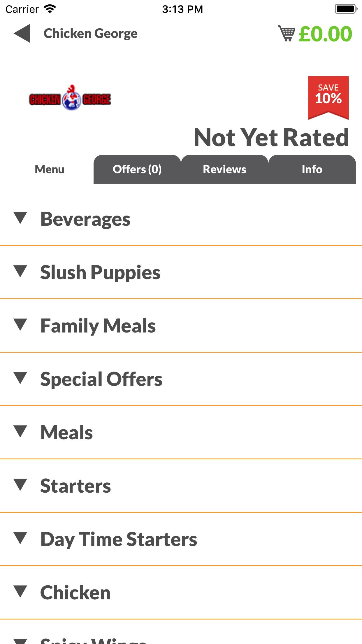
Task: Tap the Chicken George header title
Action: [x=90, y=34]
